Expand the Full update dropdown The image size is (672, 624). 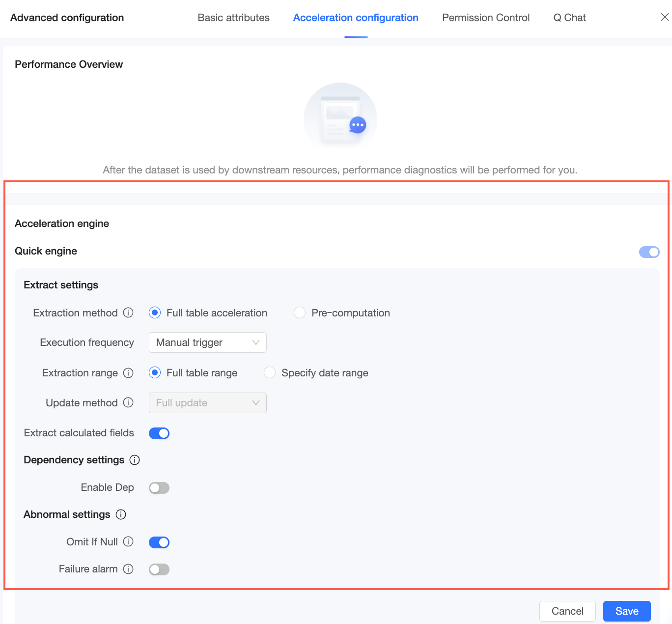click(x=207, y=403)
